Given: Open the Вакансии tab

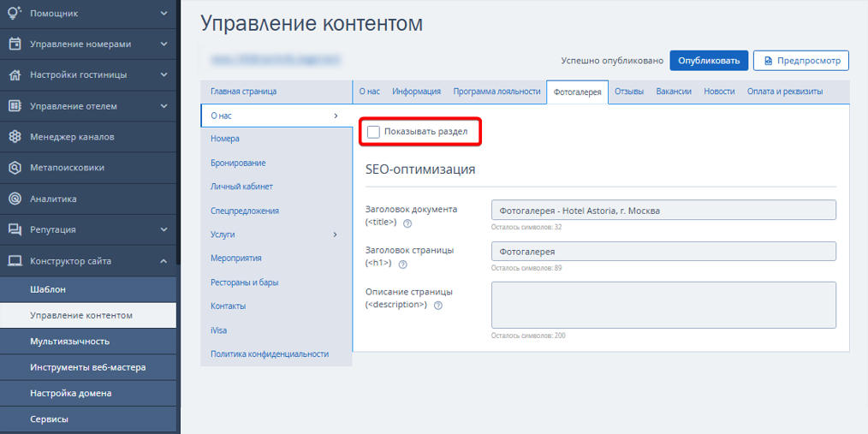Looking at the screenshot, I should coord(674,92).
